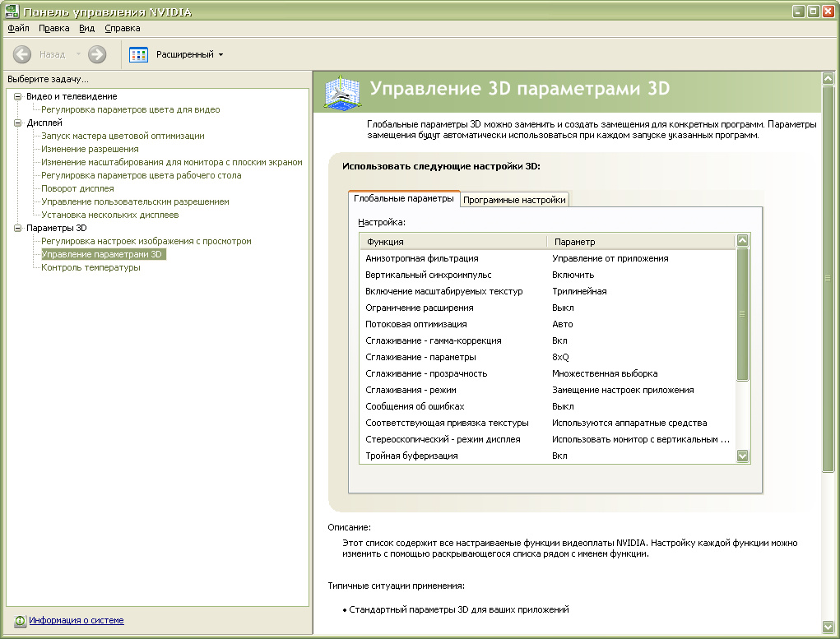
Task: Select Регулировка параметров цвета для видео
Action: (131, 110)
